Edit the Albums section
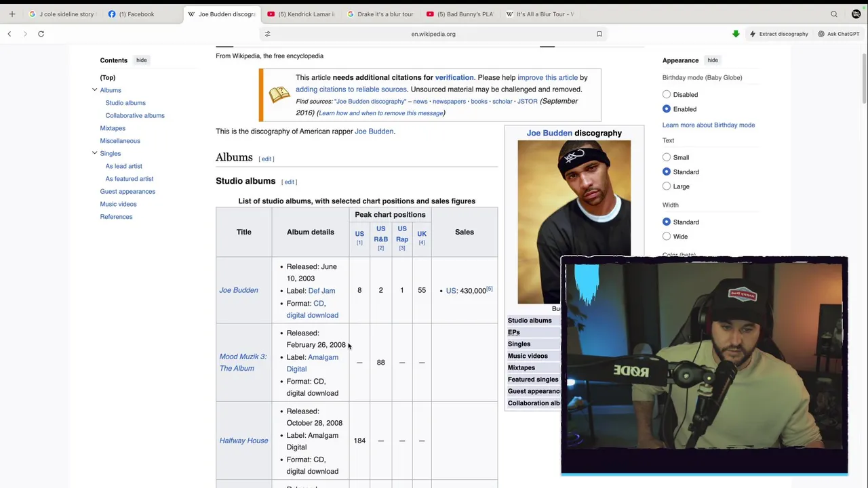This screenshot has width=868, height=488. point(267,159)
